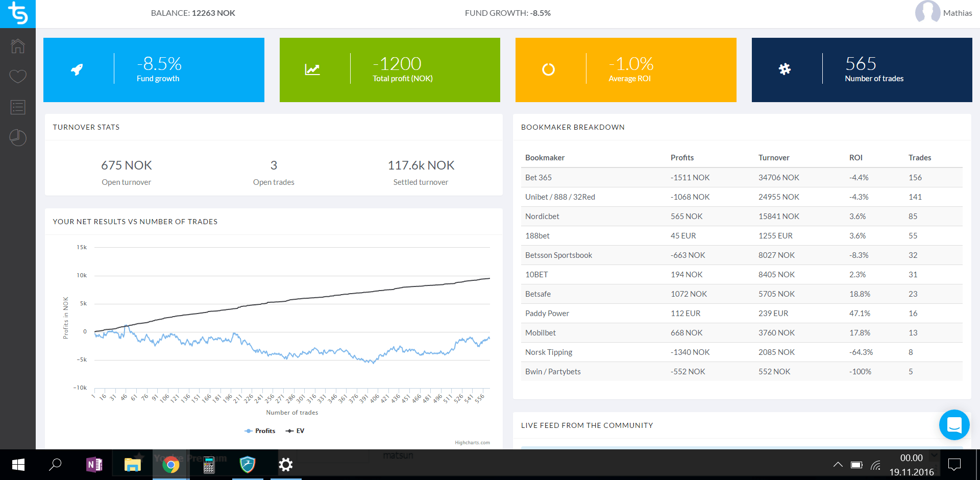
Task: Open Google Chrome from the taskbar
Action: 171,465
